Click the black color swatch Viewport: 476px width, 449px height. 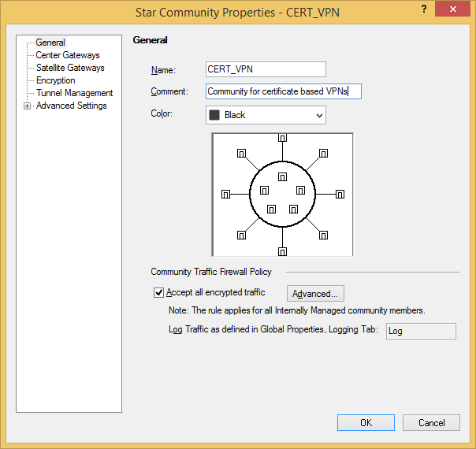(x=214, y=115)
